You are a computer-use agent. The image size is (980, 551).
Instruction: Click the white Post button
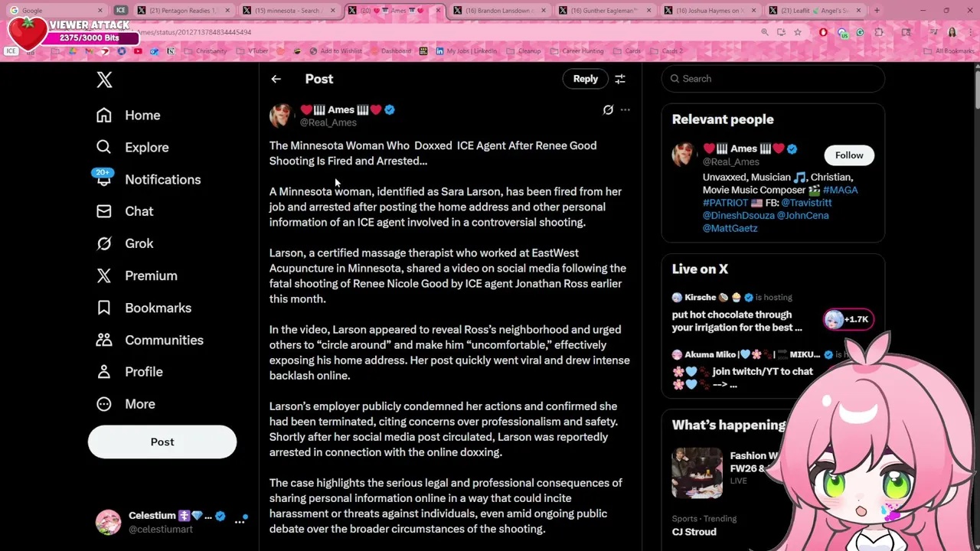[x=162, y=442]
